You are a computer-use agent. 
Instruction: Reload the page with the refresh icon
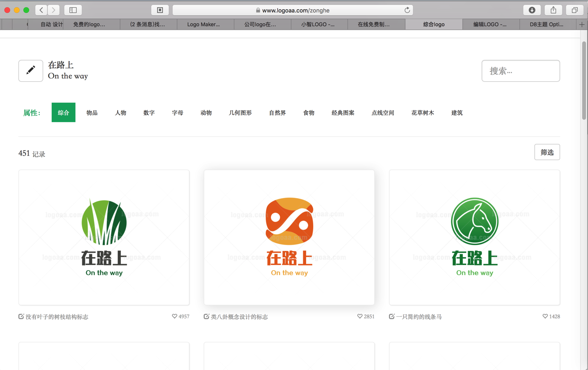point(407,10)
